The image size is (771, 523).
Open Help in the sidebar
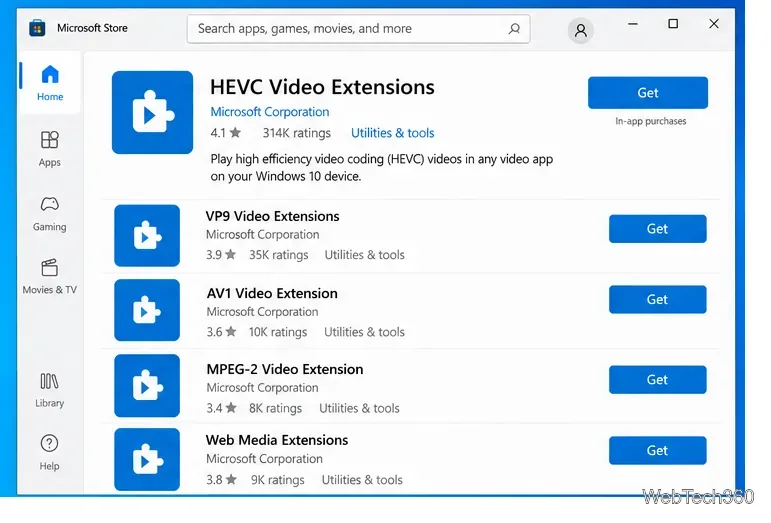tap(50, 453)
